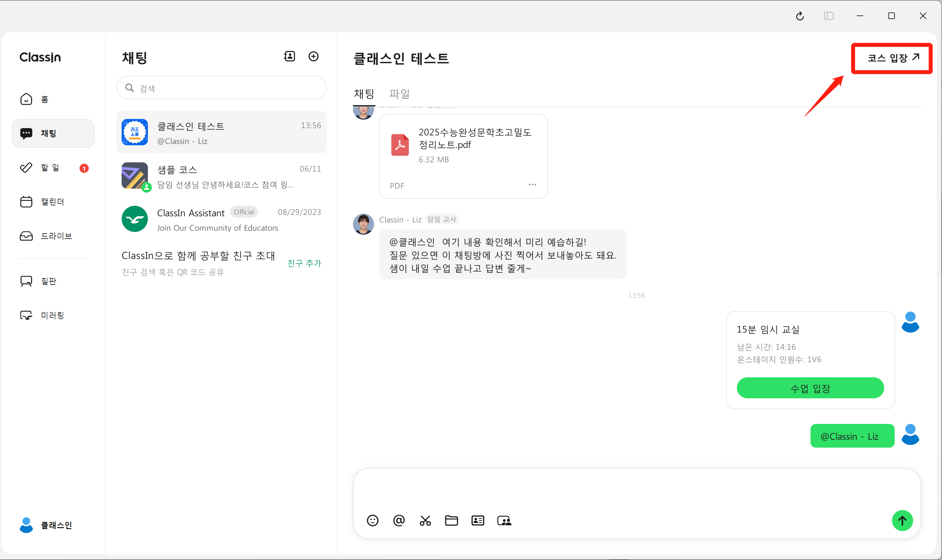942x560 pixels.
Task: Click the @ mention icon
Action: point(399,521)
